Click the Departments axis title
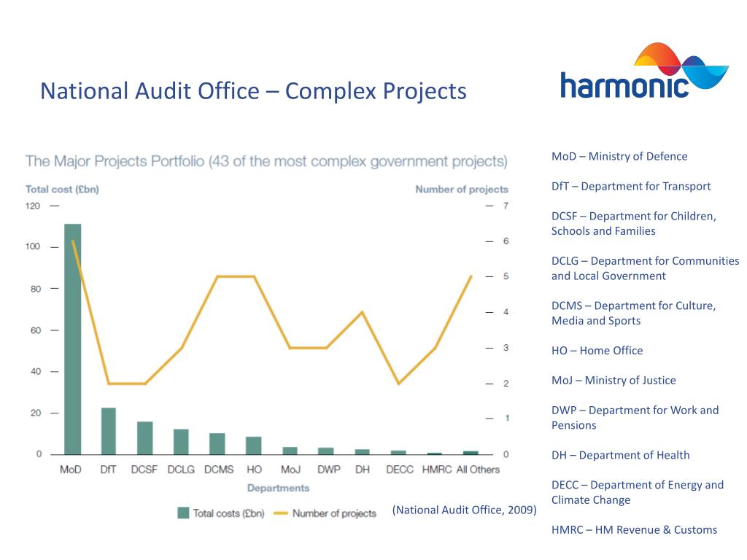 (278, 488)
